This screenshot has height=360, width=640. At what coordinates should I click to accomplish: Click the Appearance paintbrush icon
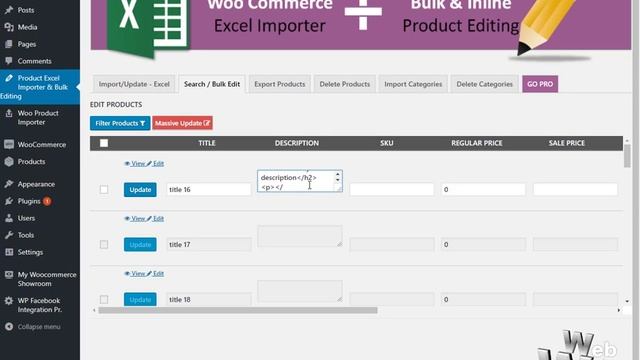tap(9, 184)
